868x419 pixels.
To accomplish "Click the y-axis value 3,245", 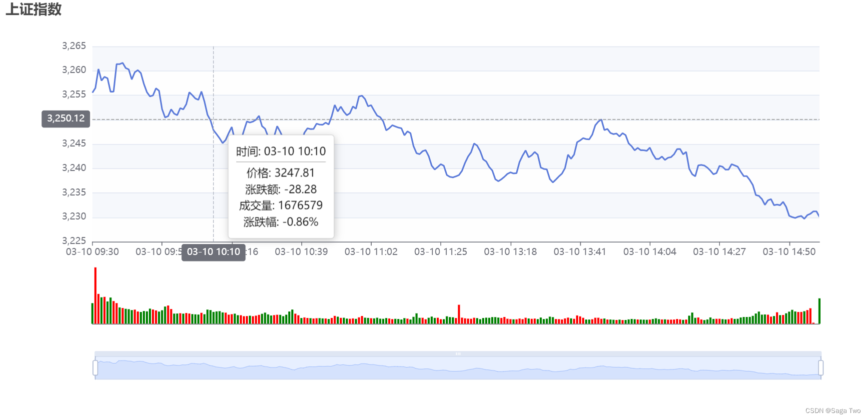I will 74,143.
